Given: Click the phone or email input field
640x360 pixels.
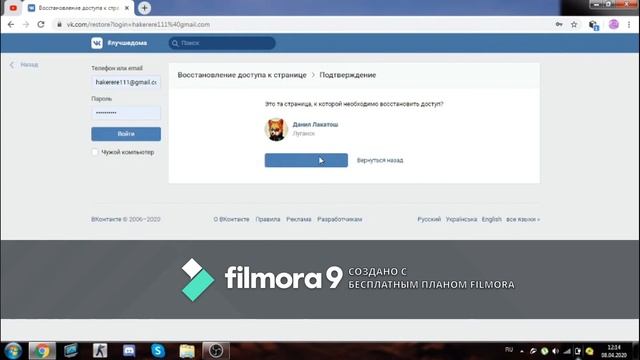Looking at the screenshot, I should [126, 82].
